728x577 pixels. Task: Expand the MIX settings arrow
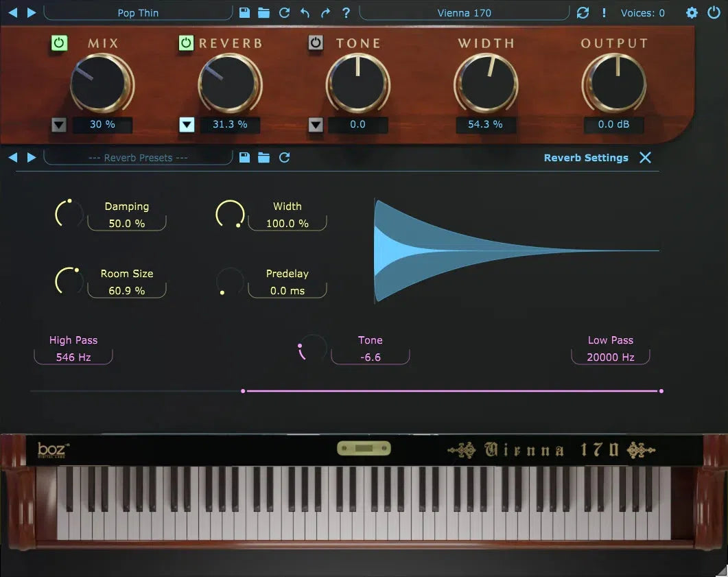[58, 125]
